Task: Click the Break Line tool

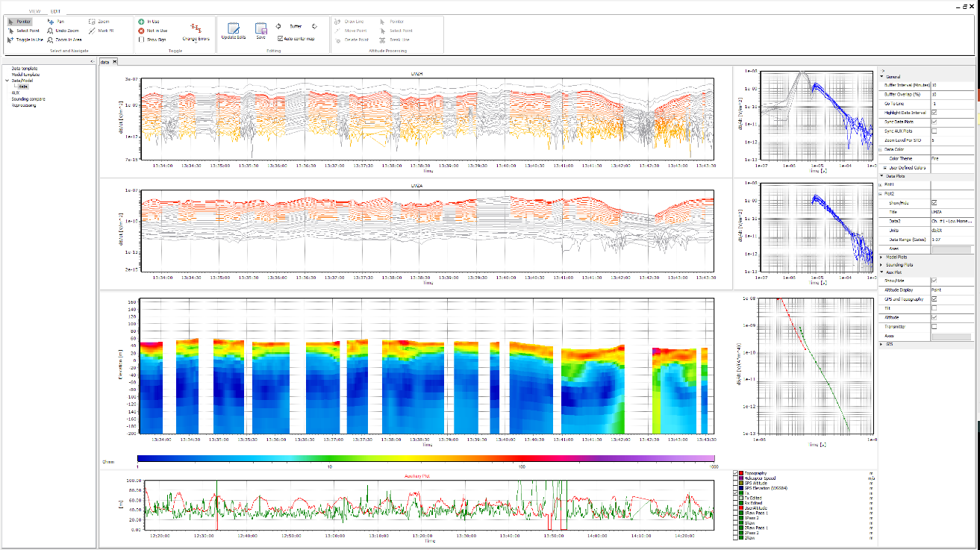Action: [395, 39]
